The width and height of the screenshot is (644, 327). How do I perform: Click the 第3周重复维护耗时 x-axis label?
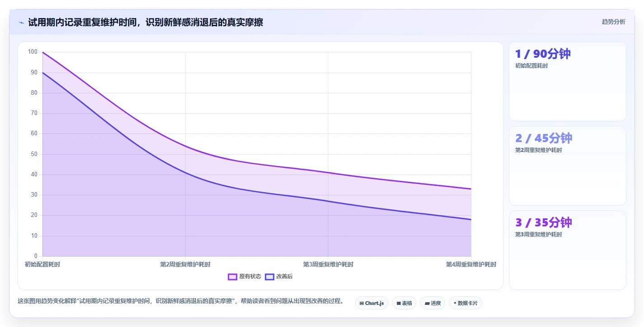coord(328,264)
